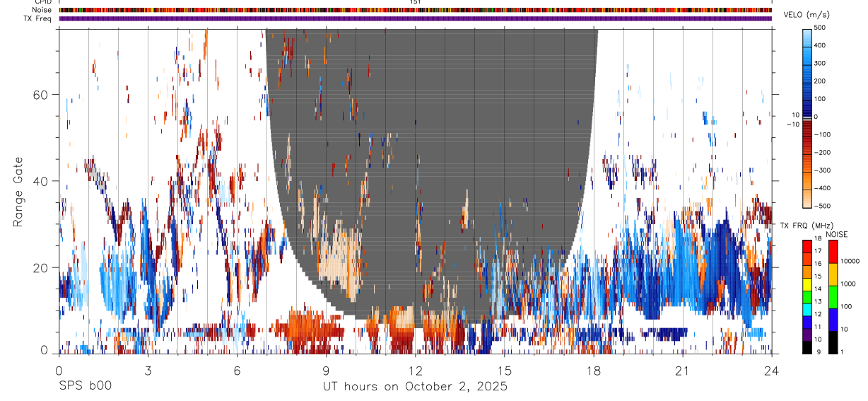This screenshot has height=401, width=868.
Task: Select the -300 tick on velocity colorbar
Action: 823,170
